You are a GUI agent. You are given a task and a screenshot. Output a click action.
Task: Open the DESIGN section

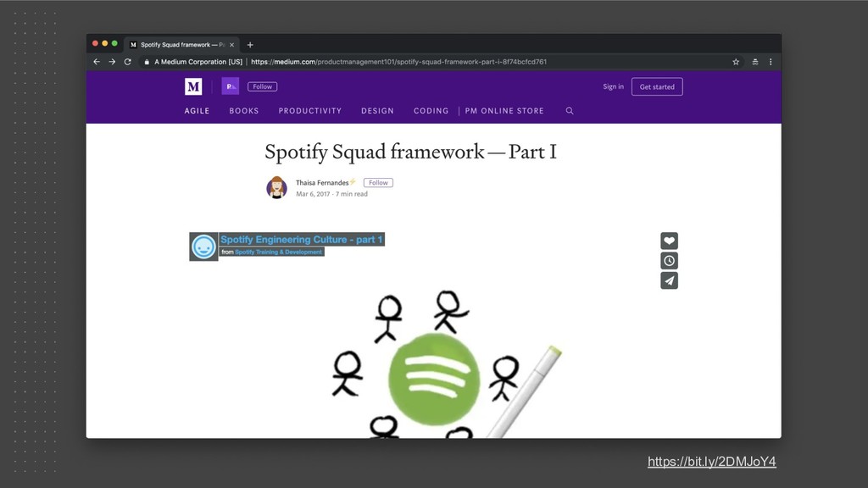pos(377,111)
